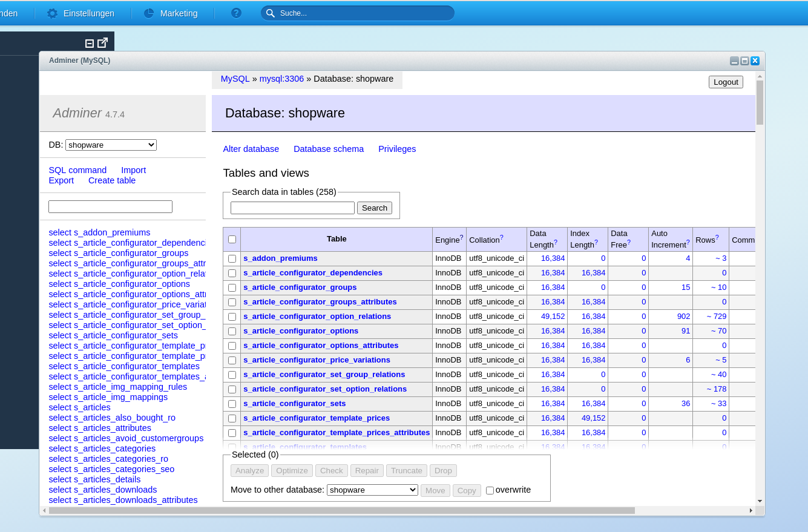This screenshot has height=532, width=808.
Task: Click the Rows column help question mark
Action: click(717, 237)
